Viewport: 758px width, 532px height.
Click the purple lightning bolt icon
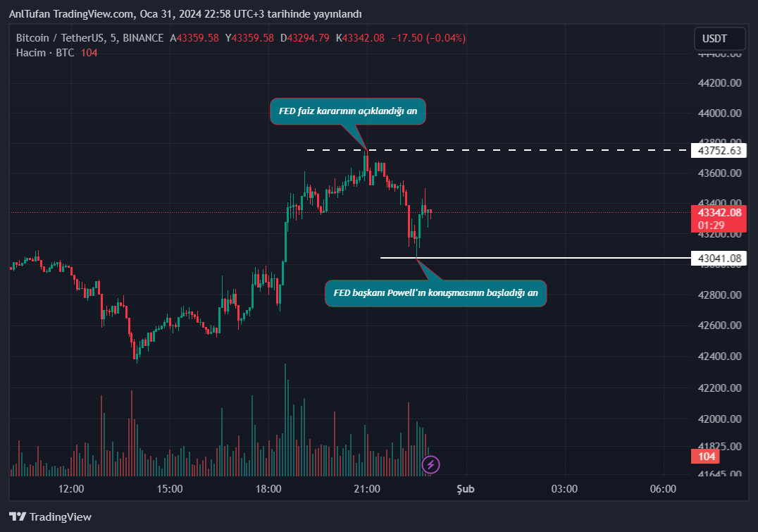[x=431, y=464]
